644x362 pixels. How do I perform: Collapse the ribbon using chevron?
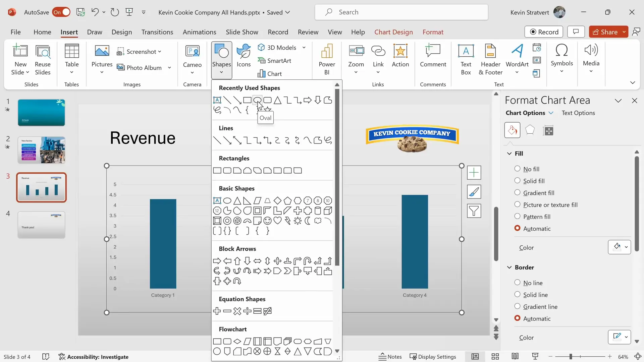[633, 82]
